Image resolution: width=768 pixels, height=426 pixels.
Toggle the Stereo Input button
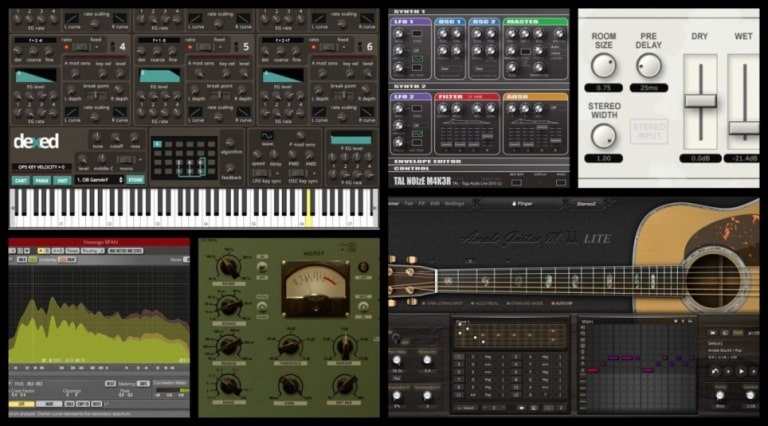click(649, 131)
